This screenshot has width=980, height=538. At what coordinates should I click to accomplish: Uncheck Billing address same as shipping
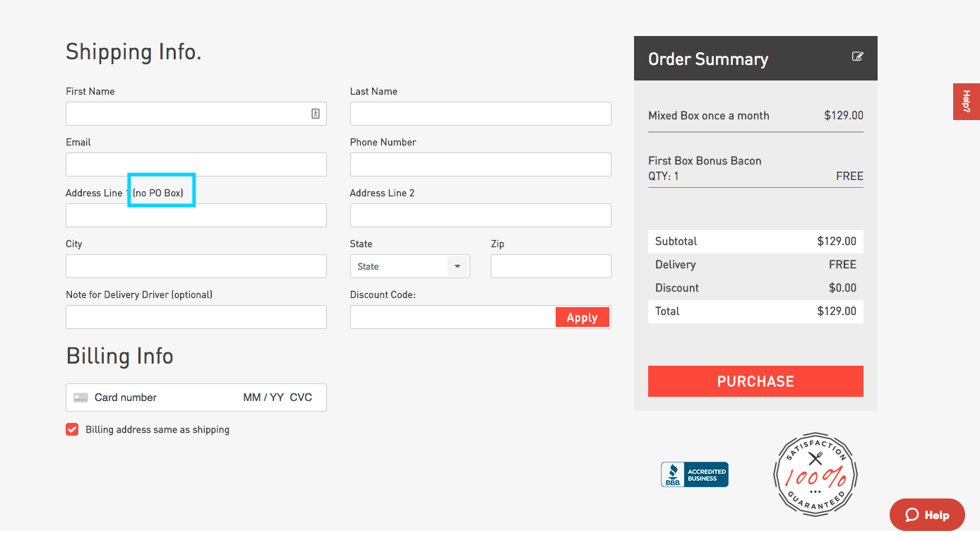72,429
